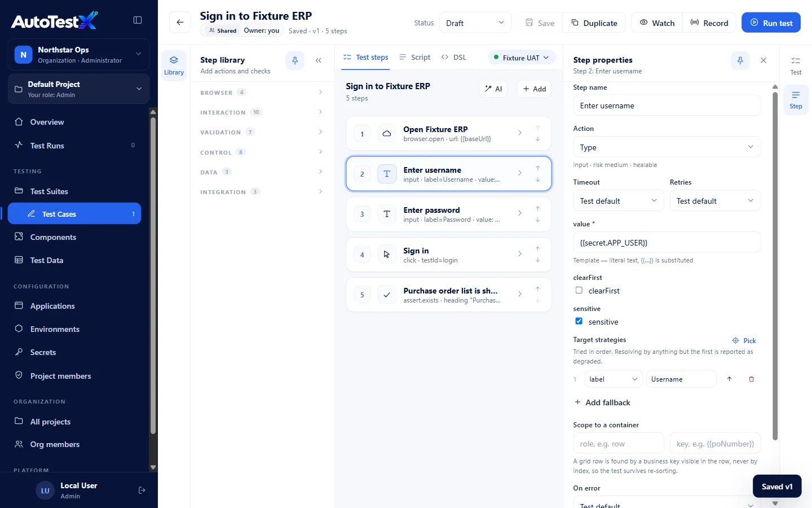Viewport: 812px width, 508px height.
Task: Open the Fixture UAT environment dropdown
Action: 521,58
